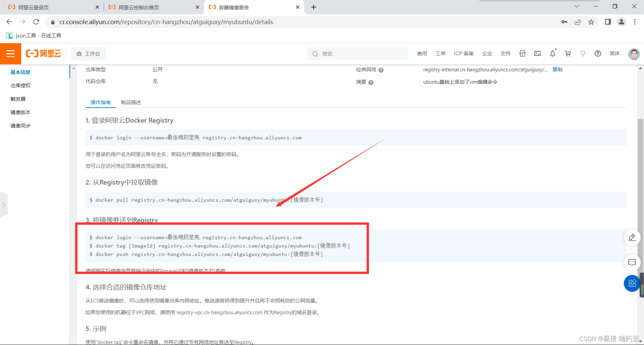Viewport: 644px width, 345px height.
Task: Open the 工单 tickets menu
Action: (x=440, y=54)
